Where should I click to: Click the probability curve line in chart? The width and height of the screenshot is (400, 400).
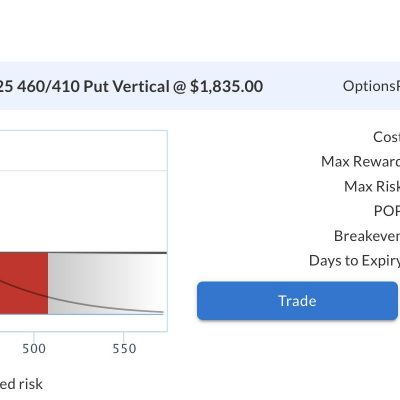(100, 307)
